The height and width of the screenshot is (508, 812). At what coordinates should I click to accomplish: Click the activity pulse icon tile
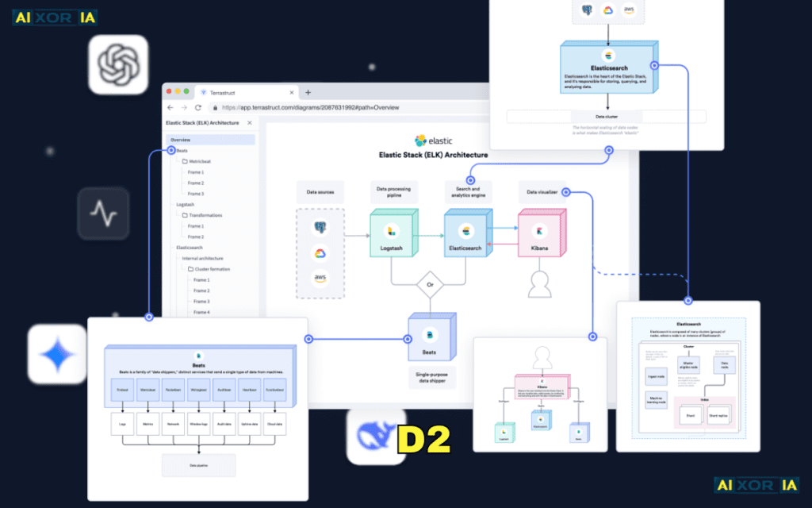(x=103, y=214)
